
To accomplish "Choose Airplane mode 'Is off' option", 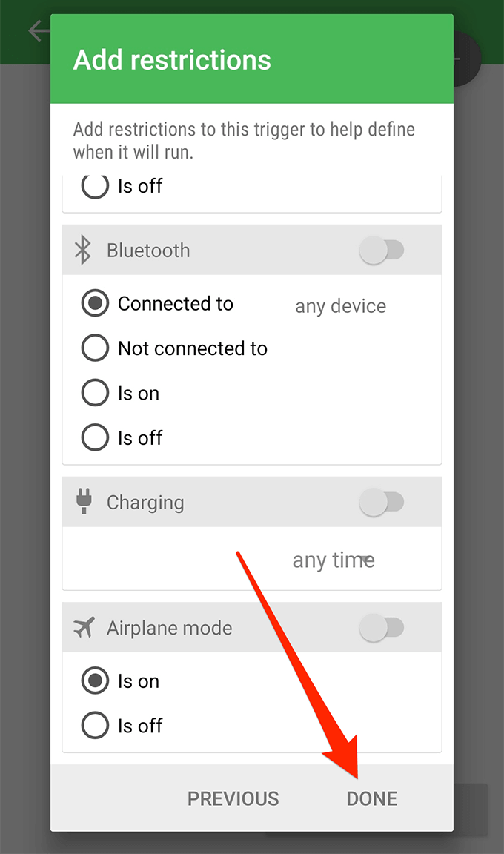I will 122,726.
